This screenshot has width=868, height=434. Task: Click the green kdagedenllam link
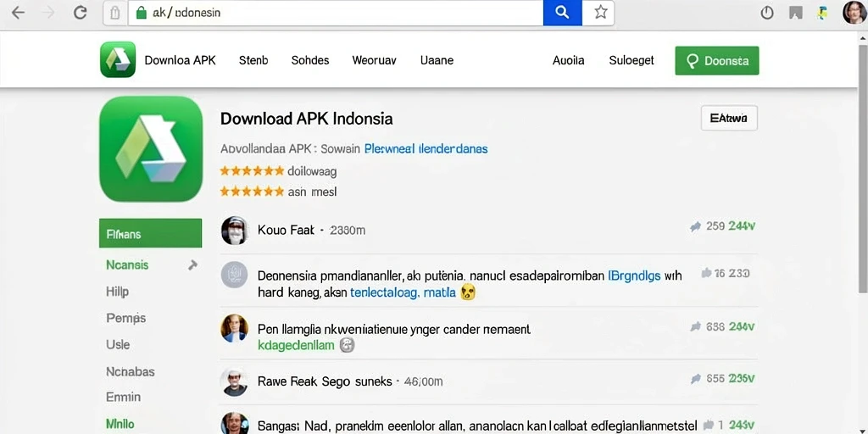296,346
